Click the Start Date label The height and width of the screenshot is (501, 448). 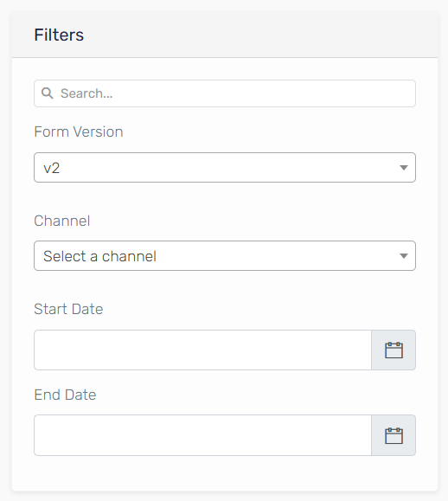coord(68,309)
